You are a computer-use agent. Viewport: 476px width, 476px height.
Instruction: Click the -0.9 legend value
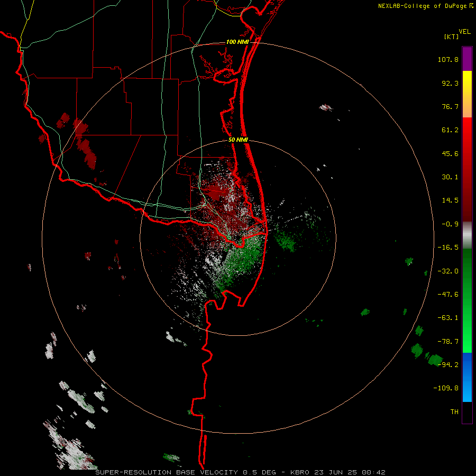(450, 224)
